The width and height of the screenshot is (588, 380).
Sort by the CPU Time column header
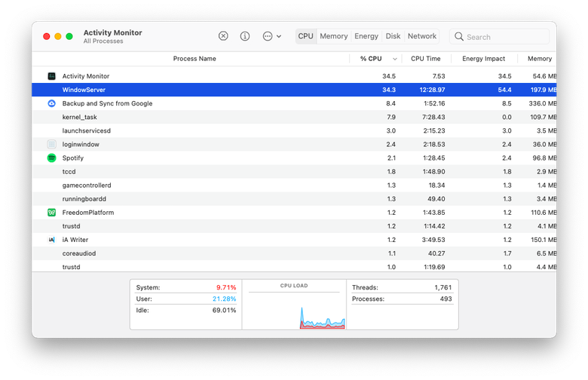pos(426,59)
